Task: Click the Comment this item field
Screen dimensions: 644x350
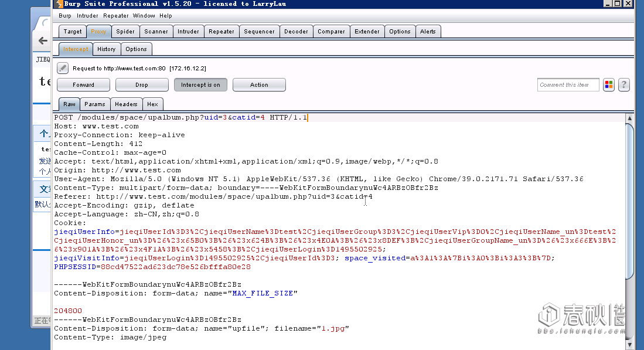Action: (x=568, y=84)
